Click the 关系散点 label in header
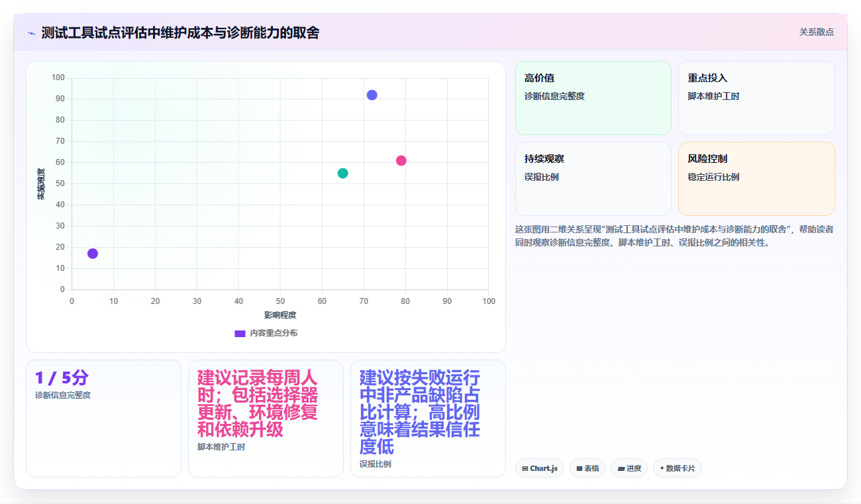The width and height of the screenshot is (861, 504). pyautogui.click(x=816, y=32)
